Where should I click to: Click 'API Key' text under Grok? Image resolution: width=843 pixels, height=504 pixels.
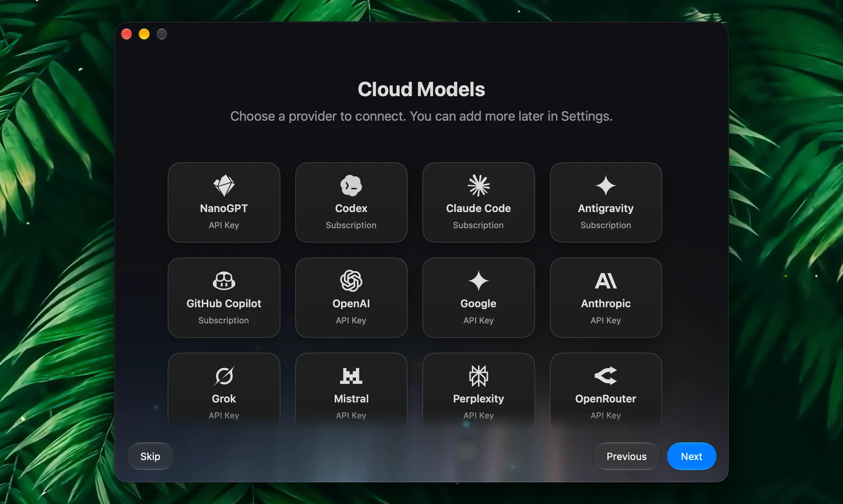click(x=224, y=416)
